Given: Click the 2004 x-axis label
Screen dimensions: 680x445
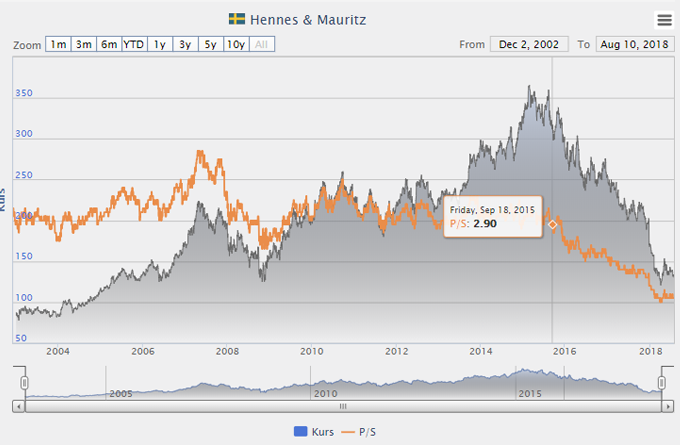Looking at the screenshot, I should 58,351.
